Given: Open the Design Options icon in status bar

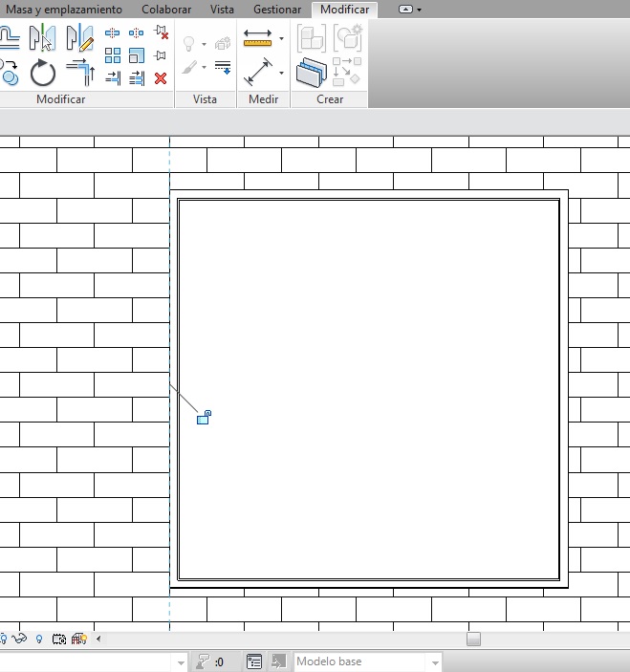Looking at the screenshot, I should pos(254,661).
